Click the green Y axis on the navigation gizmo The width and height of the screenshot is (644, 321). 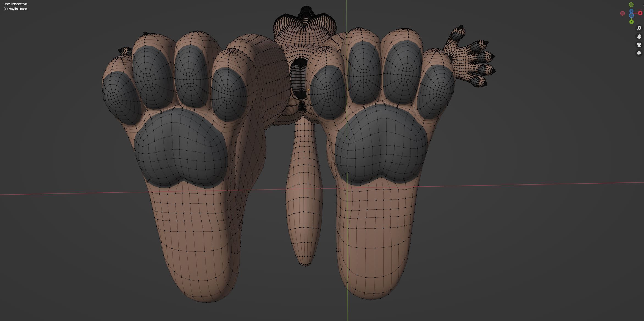coord(632,22)
